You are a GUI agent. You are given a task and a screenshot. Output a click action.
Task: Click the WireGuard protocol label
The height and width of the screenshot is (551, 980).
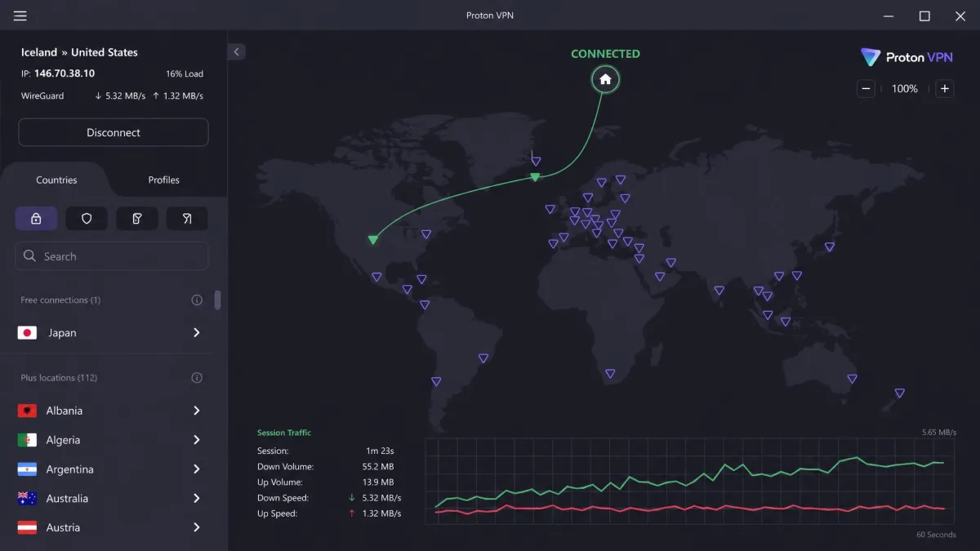click(42, 96)
